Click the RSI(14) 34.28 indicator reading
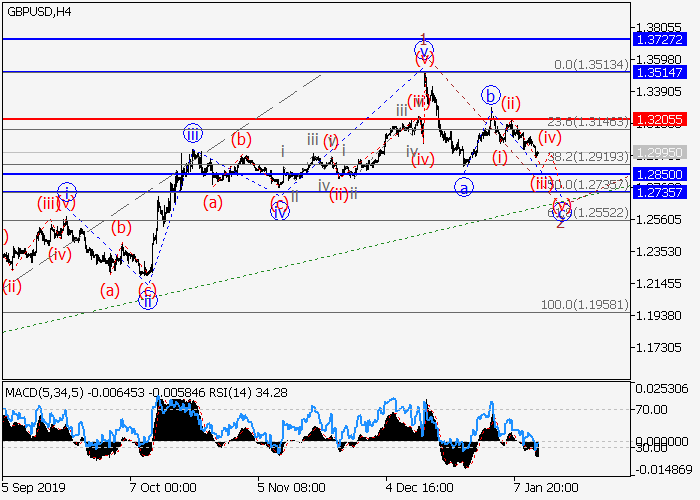Viewport: 700px width, 500px height. coord(248,393)
